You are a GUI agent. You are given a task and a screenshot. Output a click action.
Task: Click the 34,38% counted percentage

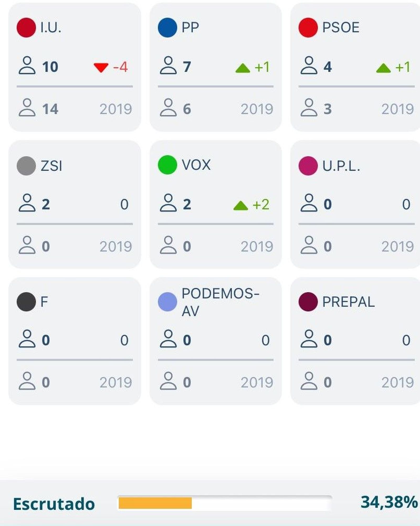tap(389, 502)
